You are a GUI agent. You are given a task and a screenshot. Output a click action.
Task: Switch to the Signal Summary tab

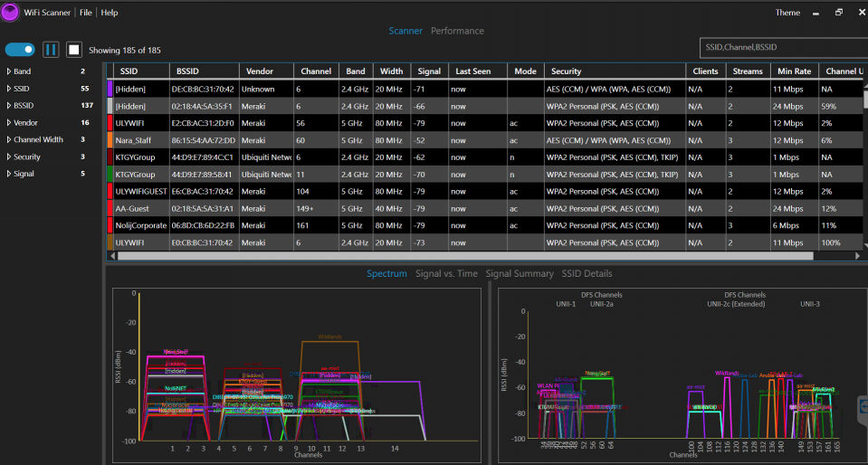(520, 273)
